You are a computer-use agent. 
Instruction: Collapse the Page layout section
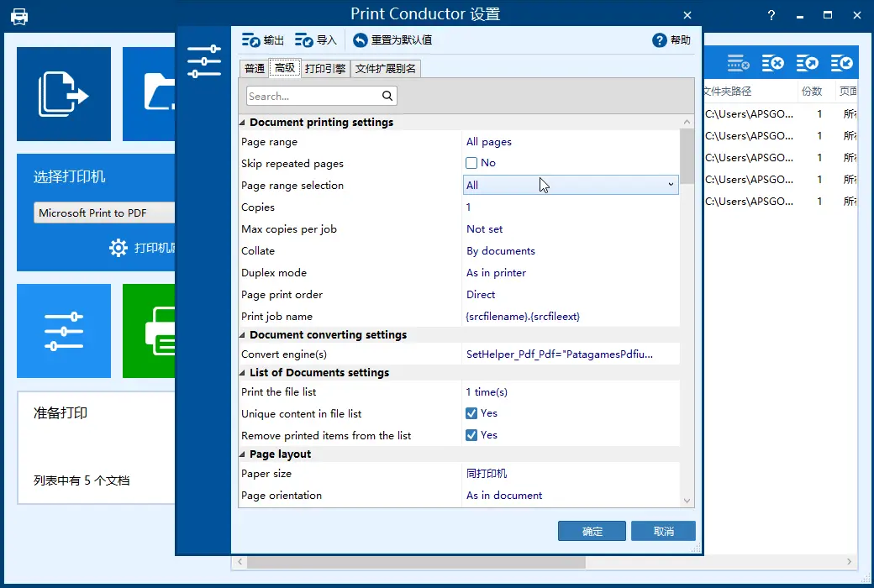click(x=242, y=454)
